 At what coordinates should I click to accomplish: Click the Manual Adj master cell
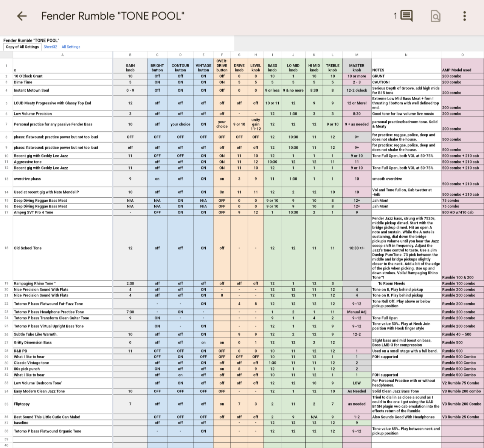pos(357,312)
